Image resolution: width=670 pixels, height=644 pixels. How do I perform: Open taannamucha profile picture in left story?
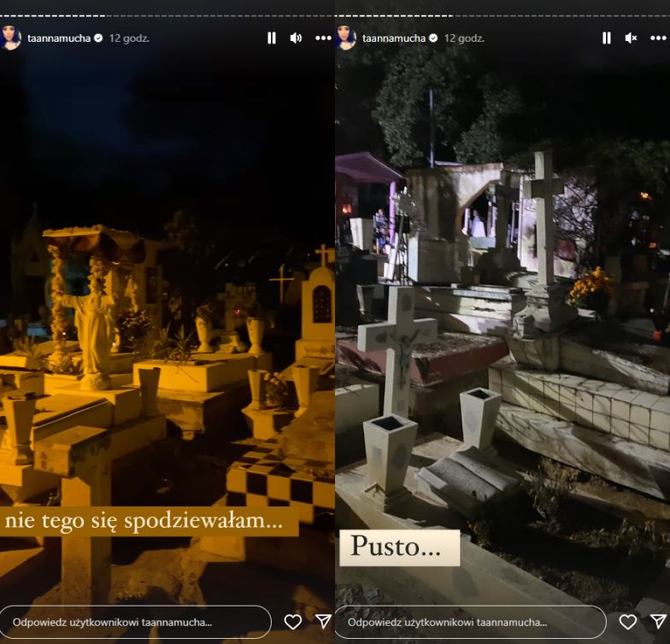pos(10,38)
